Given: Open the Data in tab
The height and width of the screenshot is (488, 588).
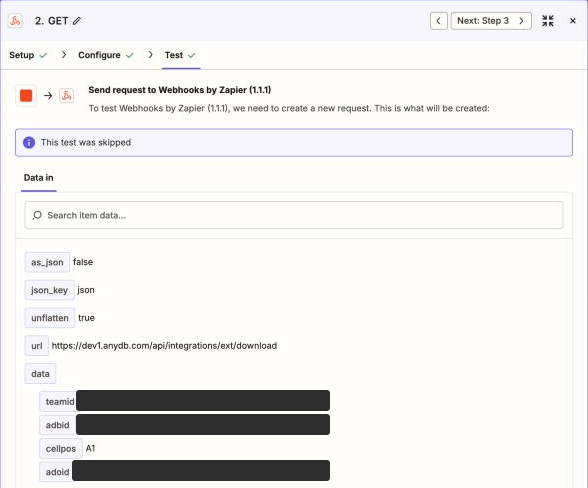Looking at the screenshot, I should [39, 178].
